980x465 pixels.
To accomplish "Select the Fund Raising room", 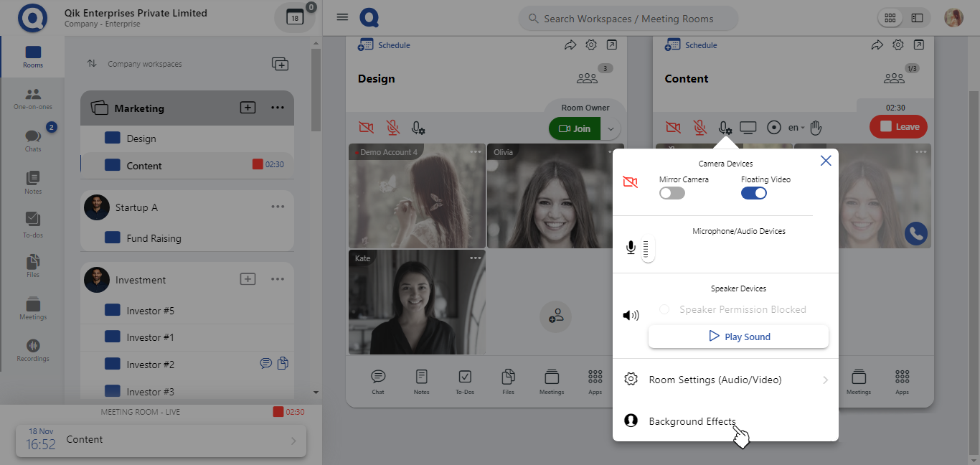I will [x=154, y=238].
